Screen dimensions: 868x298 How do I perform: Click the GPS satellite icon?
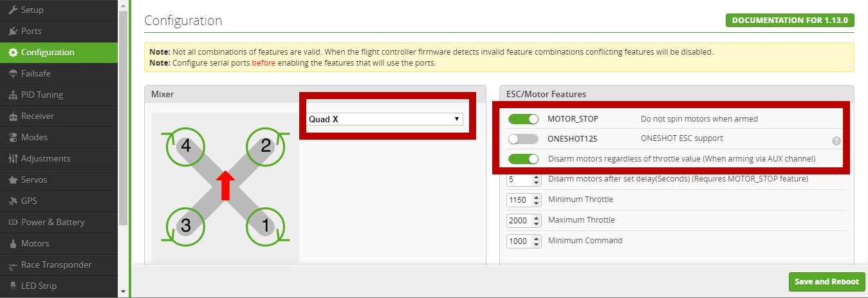click(13, 201)
